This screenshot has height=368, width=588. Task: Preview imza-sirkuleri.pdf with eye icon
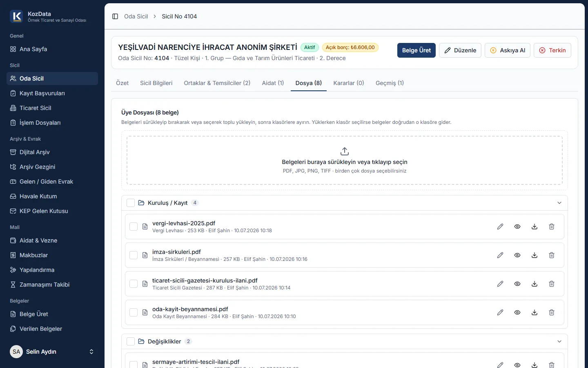tap(517, 255)
